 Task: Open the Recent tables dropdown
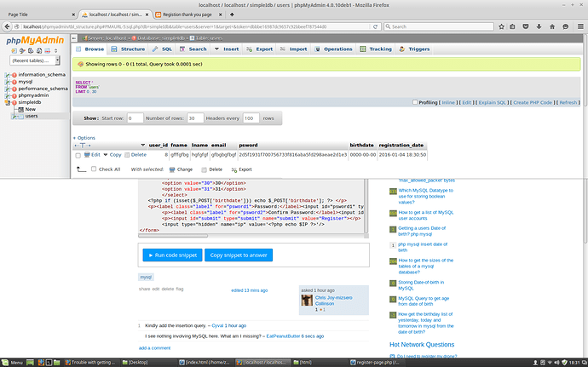(35, 60)
